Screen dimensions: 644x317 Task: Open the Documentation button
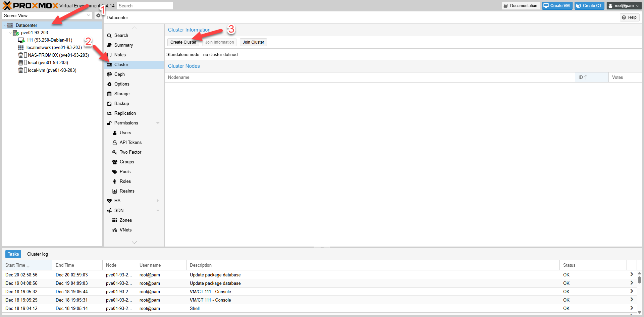tap(521, 5)
